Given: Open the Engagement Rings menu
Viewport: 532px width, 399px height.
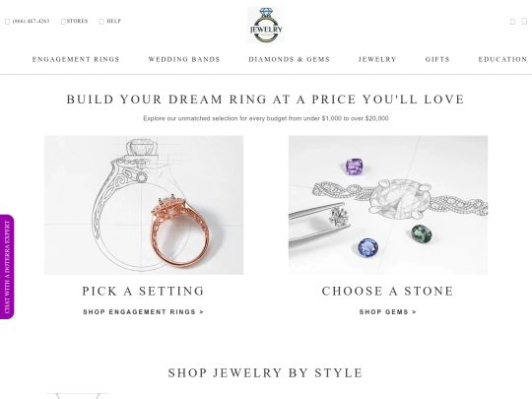Looking at the screenshot, I should pyautogui.click(x=76, y=59).
